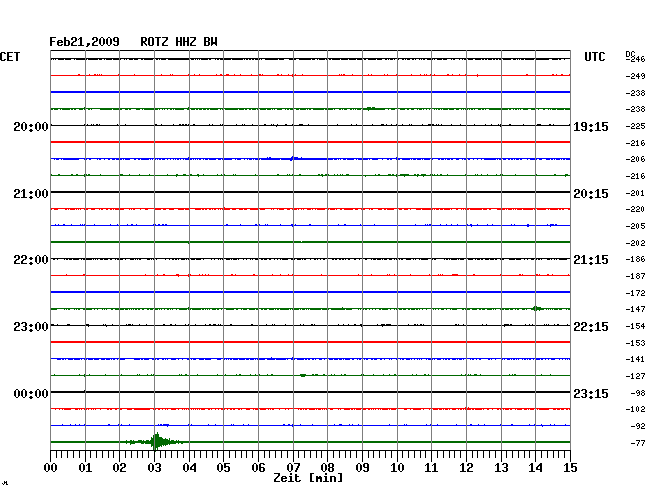This screenshot has height=494, width=650.
Task: Select minute tick label 07
Action: (293, 468)
